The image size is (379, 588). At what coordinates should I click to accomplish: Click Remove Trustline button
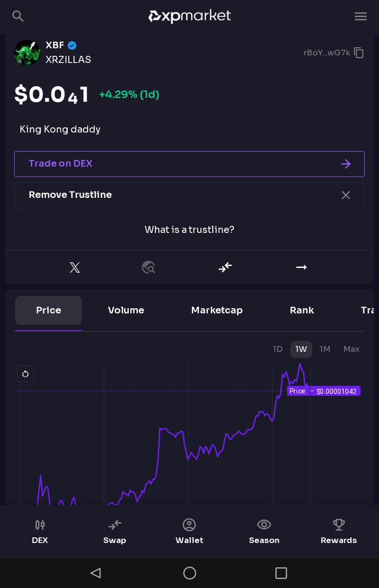click(x=189, y=195)
